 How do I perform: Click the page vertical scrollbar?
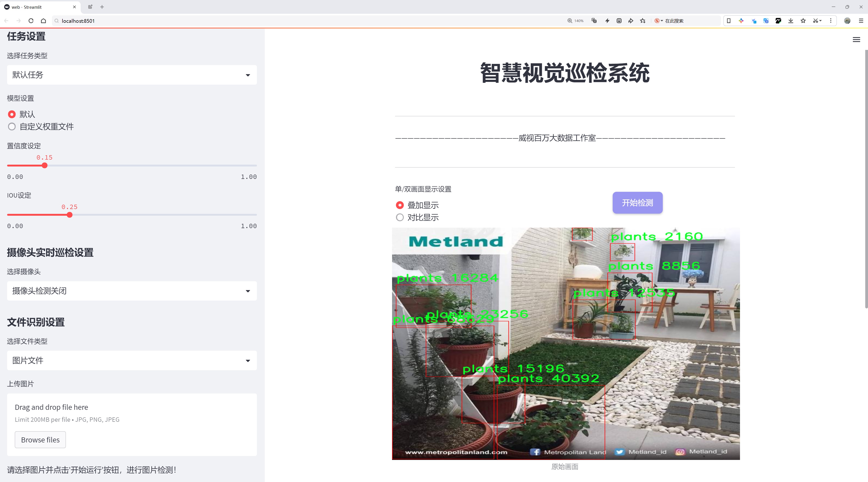[866, 179]
